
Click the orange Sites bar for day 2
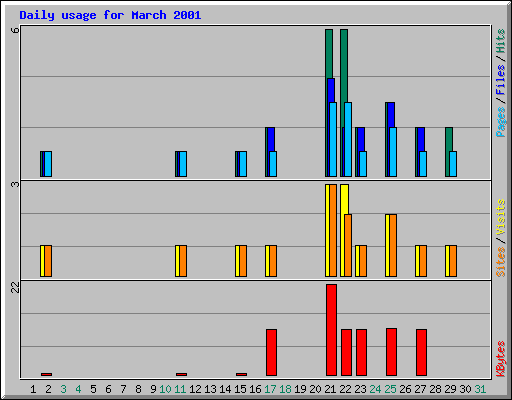(x=48, y=261)
